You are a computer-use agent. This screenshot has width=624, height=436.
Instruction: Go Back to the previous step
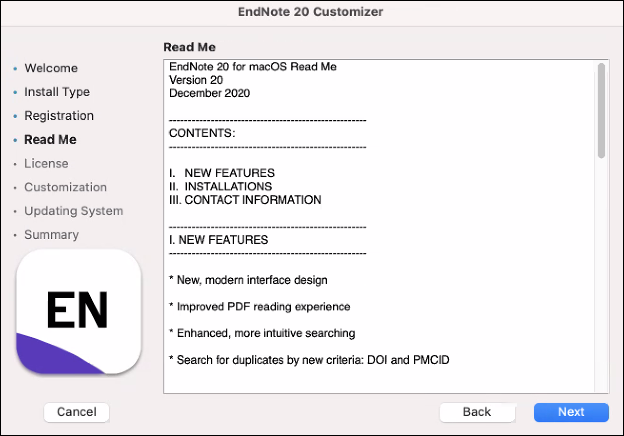click(x=477, y=412)
